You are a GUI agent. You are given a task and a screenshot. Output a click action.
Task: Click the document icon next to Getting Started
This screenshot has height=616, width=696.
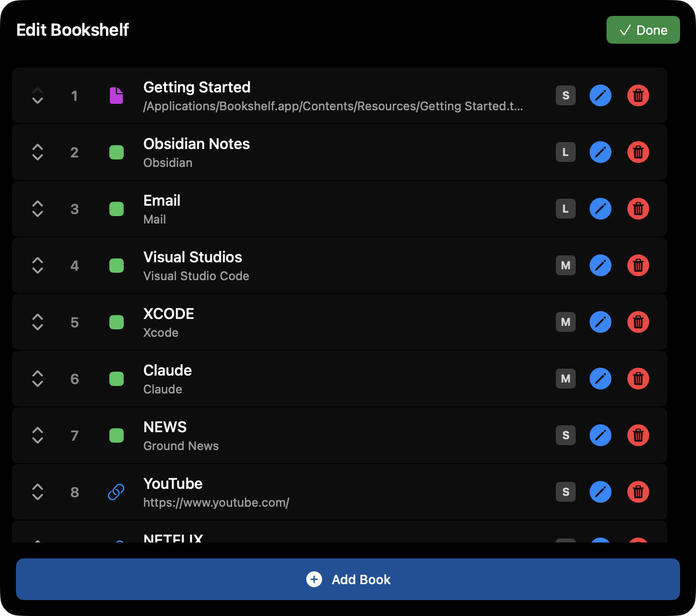pyautogui.click(x=116, y=95)
